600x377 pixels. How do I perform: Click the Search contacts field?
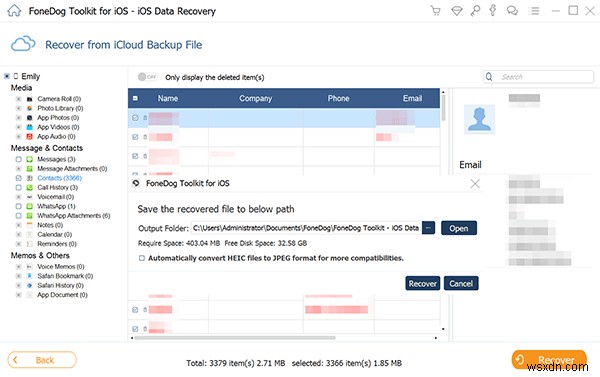(538, 77)
